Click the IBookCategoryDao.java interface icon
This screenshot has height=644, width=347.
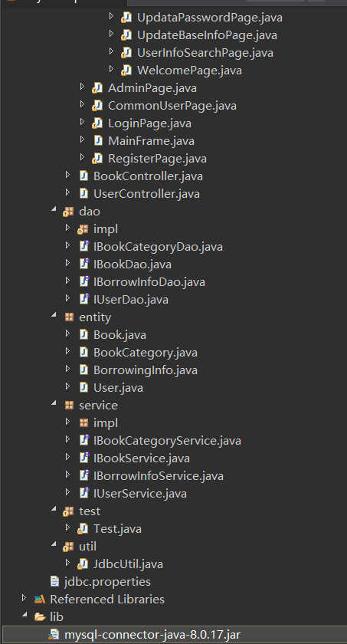pos(83,246)
